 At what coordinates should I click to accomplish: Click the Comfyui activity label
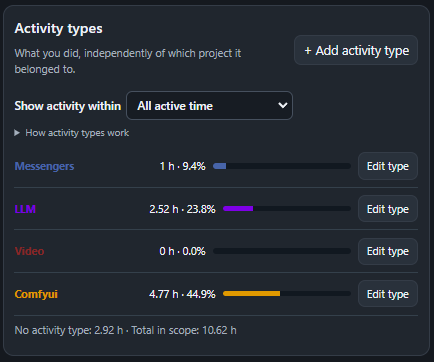coord(36,294)
